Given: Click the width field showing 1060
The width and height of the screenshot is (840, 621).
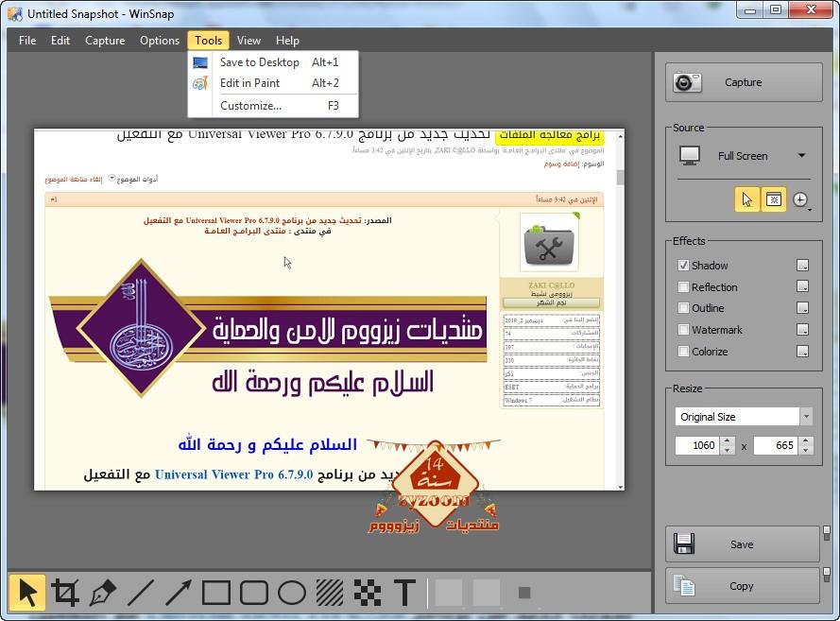Looking at the screenshot, I should (x=697, y=445).
